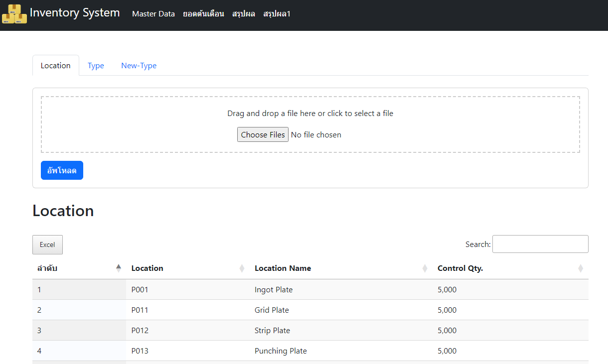Switch to the New-Type tab

(x=139, y=65)
